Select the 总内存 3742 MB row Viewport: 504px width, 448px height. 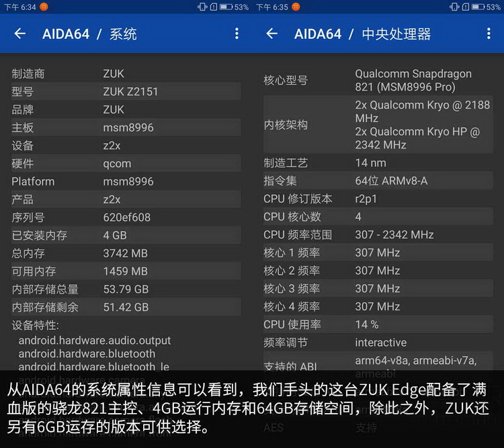coord(126,253)
